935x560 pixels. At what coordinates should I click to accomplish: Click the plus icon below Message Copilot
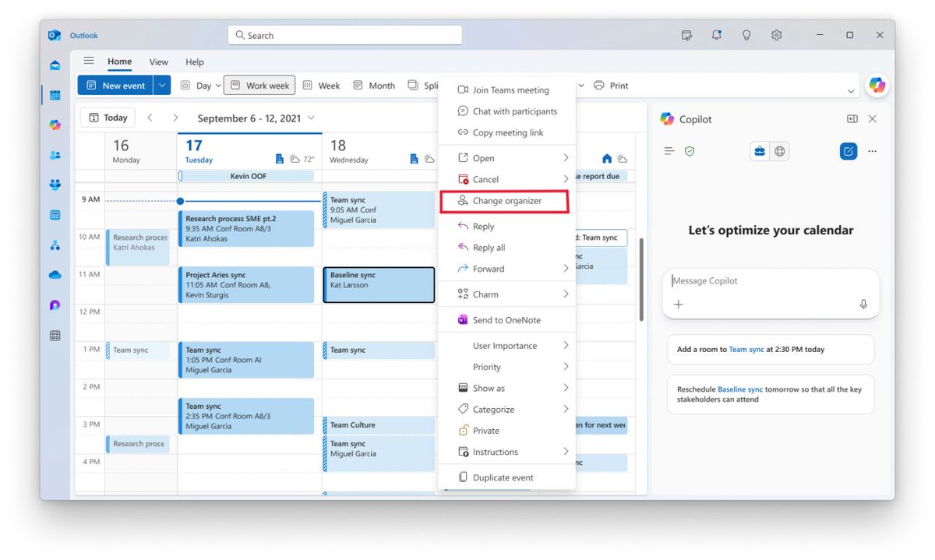click(x=679, y=305)
